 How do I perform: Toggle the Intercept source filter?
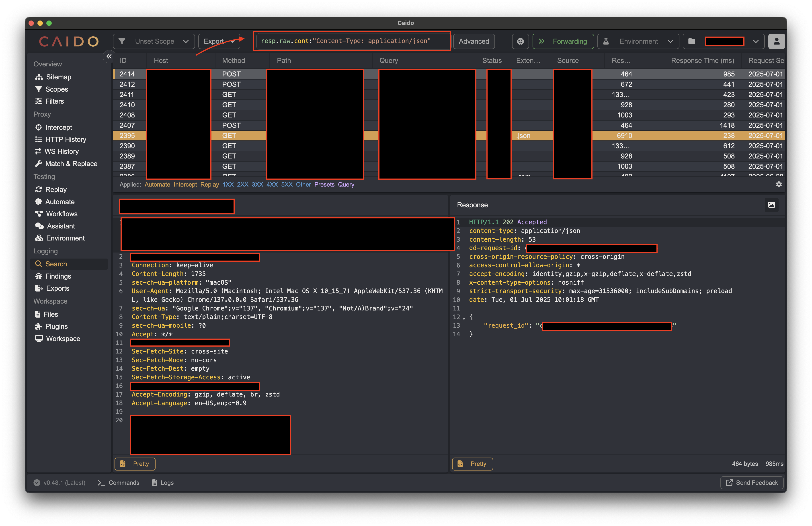185,184
